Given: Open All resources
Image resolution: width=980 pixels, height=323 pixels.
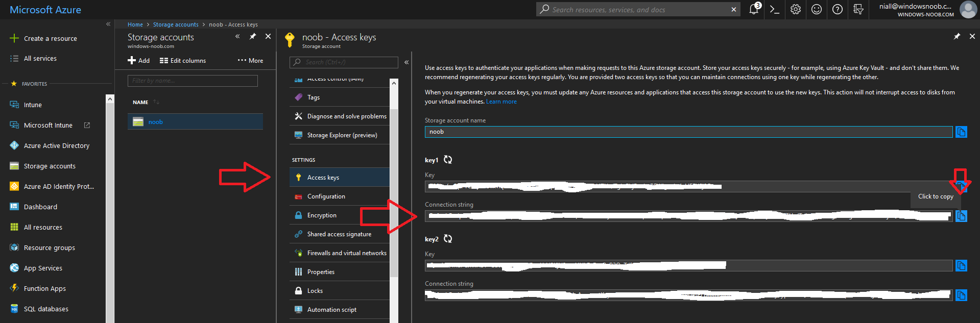Looking at the screenshot, I should click(x=43, y=227).
